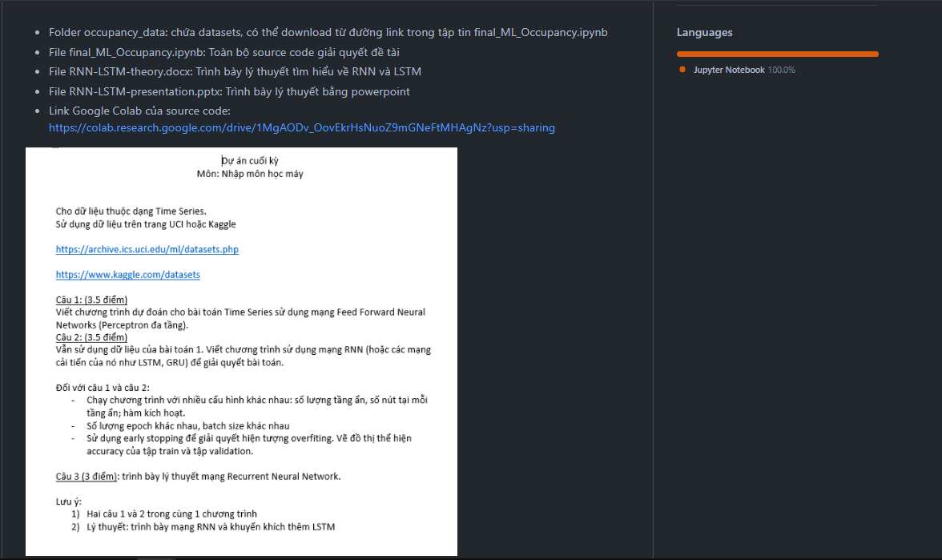Open the Google Colab source code link
The height and width of the screenshot is (560, 942).
(x=301, y=127)
